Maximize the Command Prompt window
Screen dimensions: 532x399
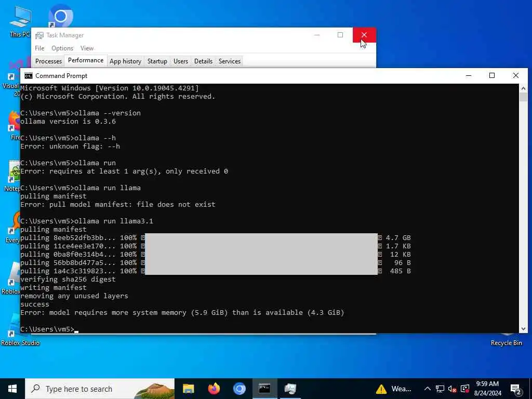pos(492,76)
